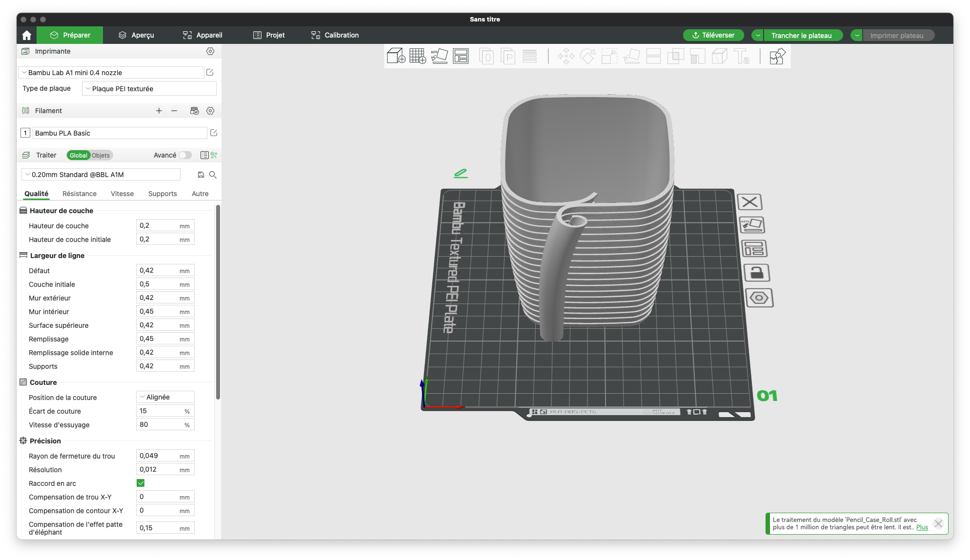Viewport: 970px width, 560px height.
Task: Uncheck the Raccord en arc checkbox
Action: pyautogui.click(x=141, y=483)
